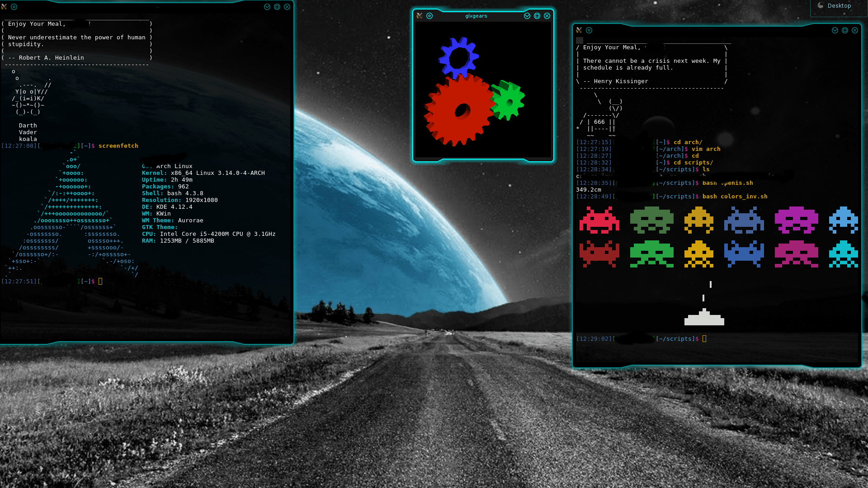Screen dimensions: 868x488
Task: Click the glxgears title text
Action: coord(476,16)
